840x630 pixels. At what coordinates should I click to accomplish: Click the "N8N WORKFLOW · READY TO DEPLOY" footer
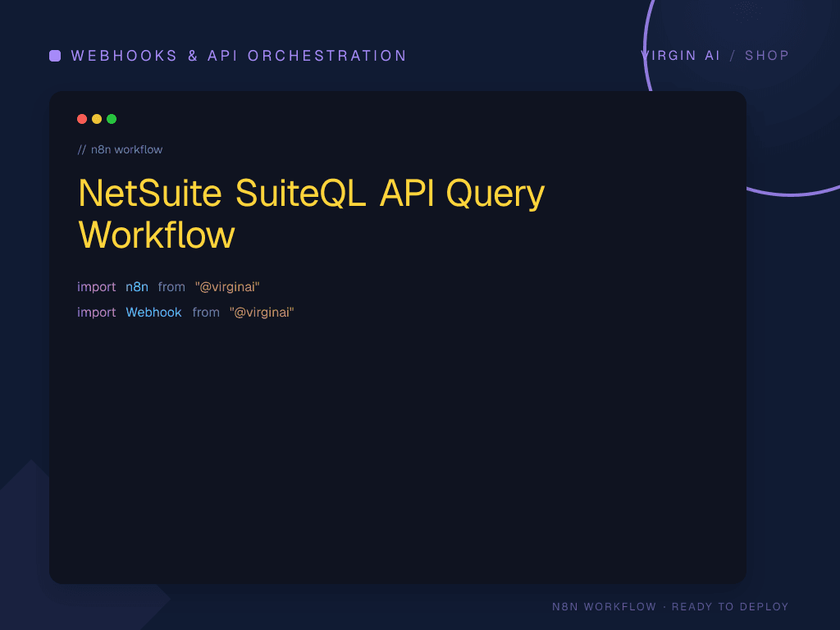671,606
